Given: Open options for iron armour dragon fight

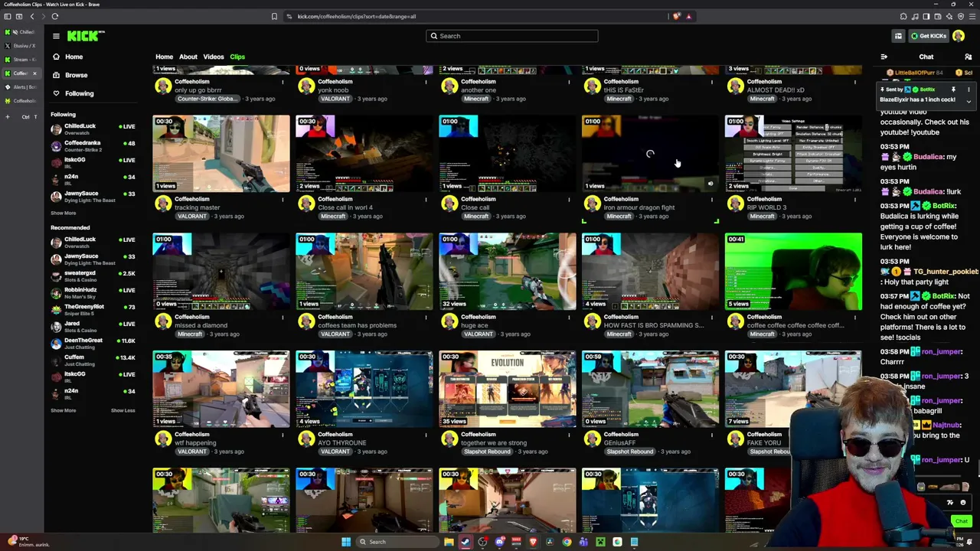Looking at the screenshot, I should pyautogui.click(x=712, y=200).
